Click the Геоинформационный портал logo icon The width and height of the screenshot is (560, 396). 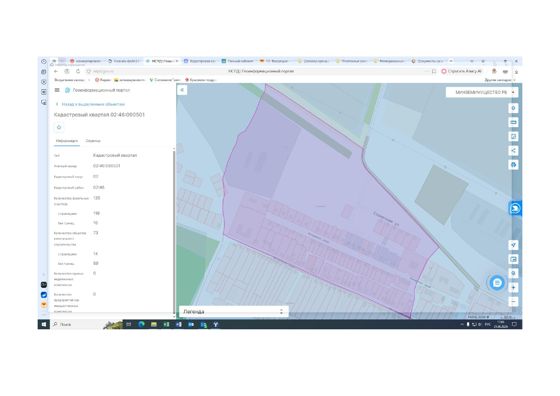pyautogui.click(x=67, y=90)
